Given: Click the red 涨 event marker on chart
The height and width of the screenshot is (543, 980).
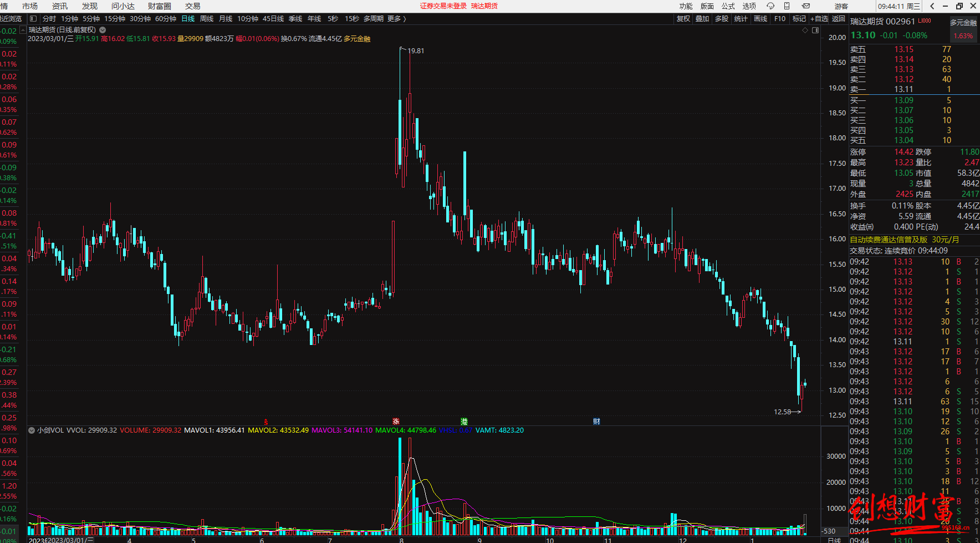Looking at the screenshot, I should point(396,422).
